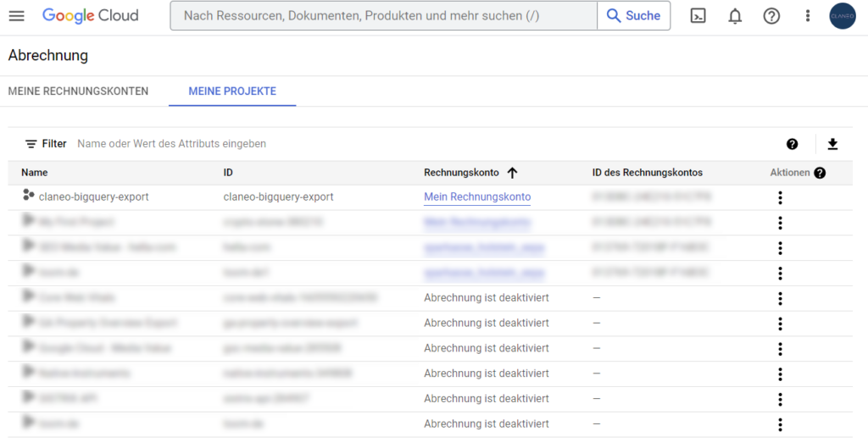Download the project list as file
The image size is (868, 448).
click(832, 144)
